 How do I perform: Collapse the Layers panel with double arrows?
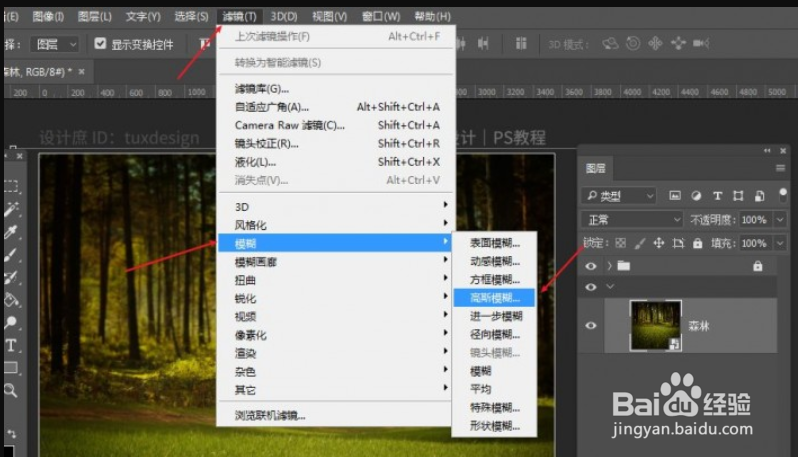767,151
